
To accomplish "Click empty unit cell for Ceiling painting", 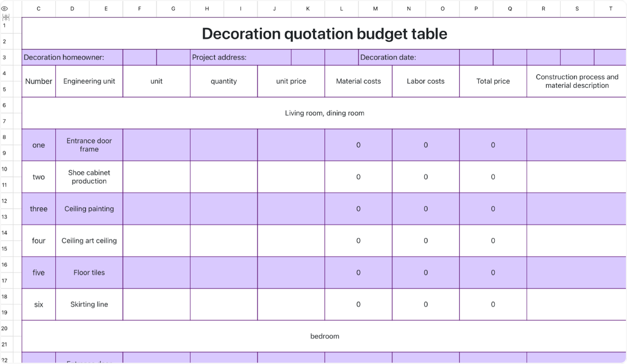I will coord(156,209).
